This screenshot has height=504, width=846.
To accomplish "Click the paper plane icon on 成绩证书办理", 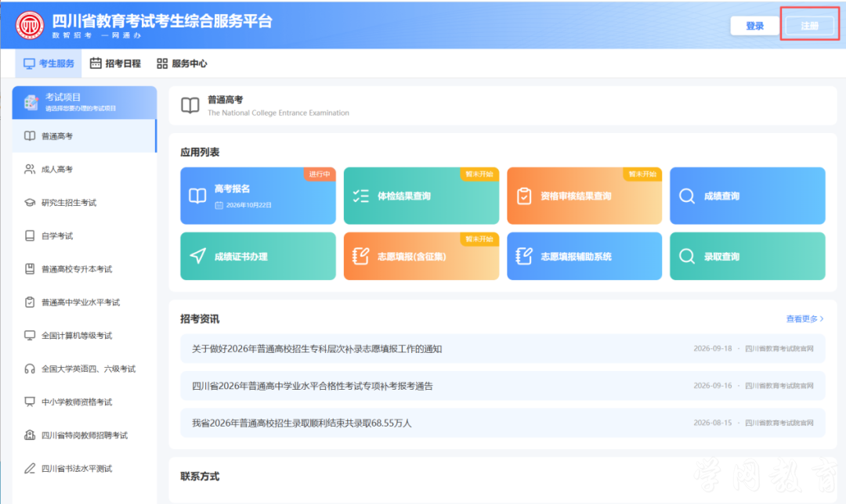I will [x=197, y=256].
